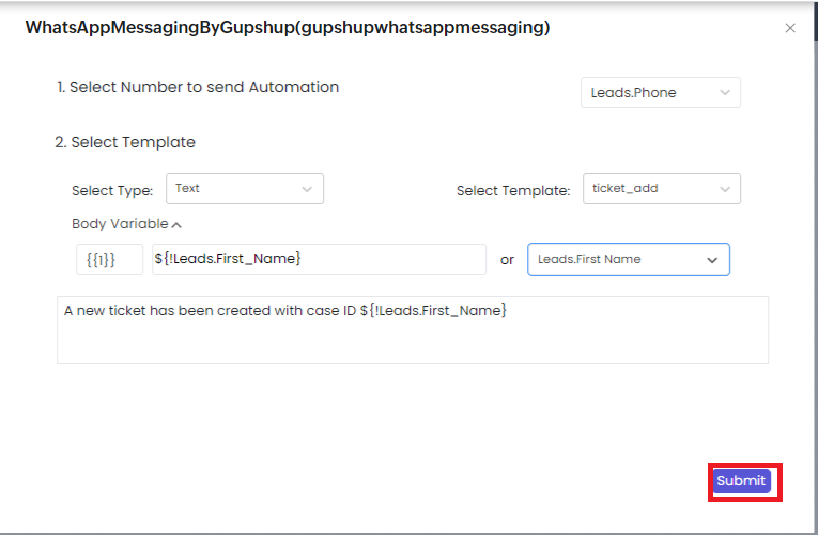The height and width of the screenshot is (535, 819).
Task: Click the ${!Leads.First_Name} variable input field
Action: (319, 259)
